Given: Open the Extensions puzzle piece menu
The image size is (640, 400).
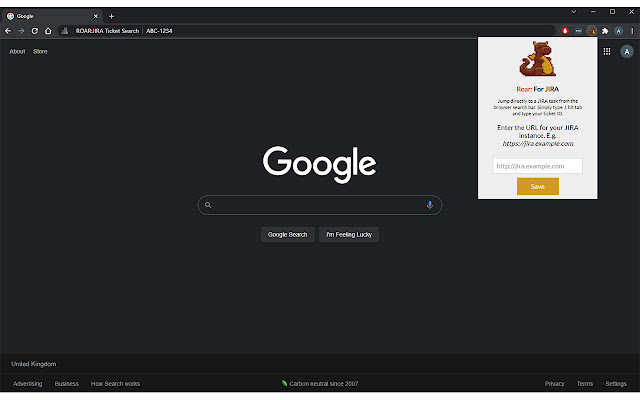Looking at the screenshot, I should pyautogui.click(x=605, y=31).
